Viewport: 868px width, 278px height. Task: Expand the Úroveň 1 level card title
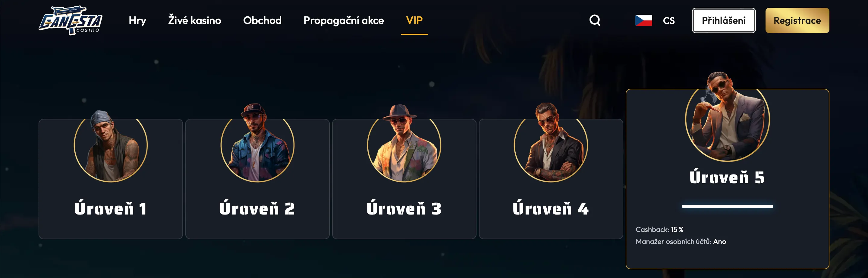[x=111, y=208]
